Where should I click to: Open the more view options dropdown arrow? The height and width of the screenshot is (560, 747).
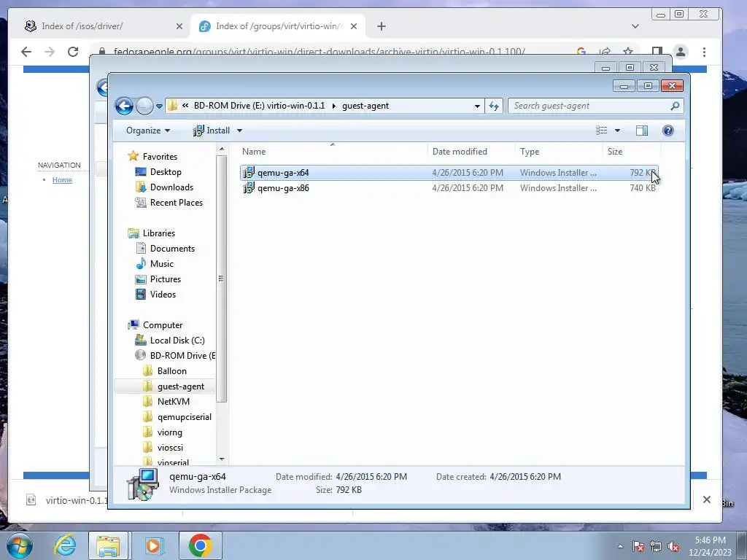click(x=617, y=131)
